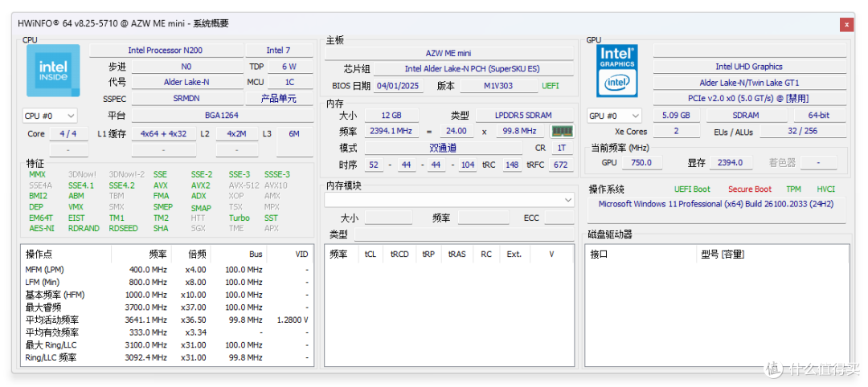
Task: Click the green UEFI label beside BIOS version
Action: tap(551, 86)
